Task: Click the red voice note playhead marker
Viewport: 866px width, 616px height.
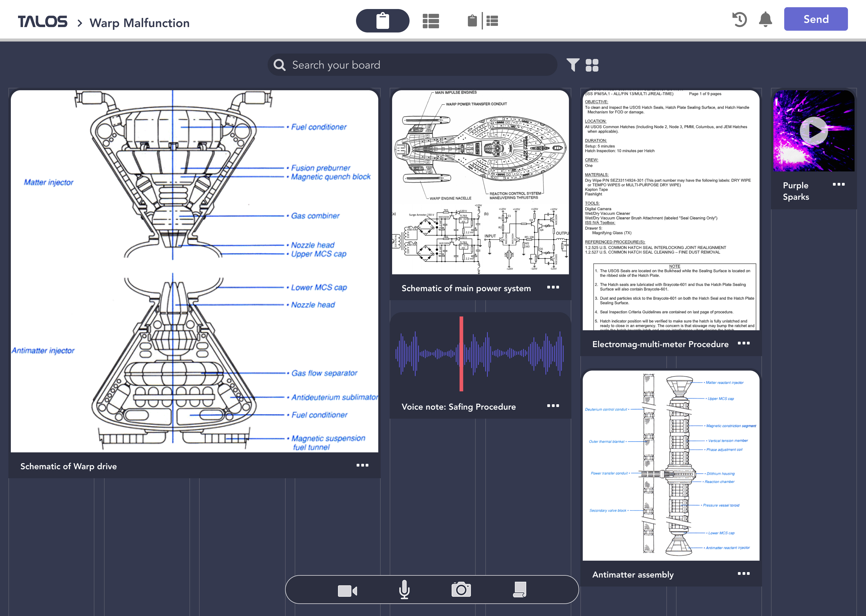Action: click(x=461, y=353)
